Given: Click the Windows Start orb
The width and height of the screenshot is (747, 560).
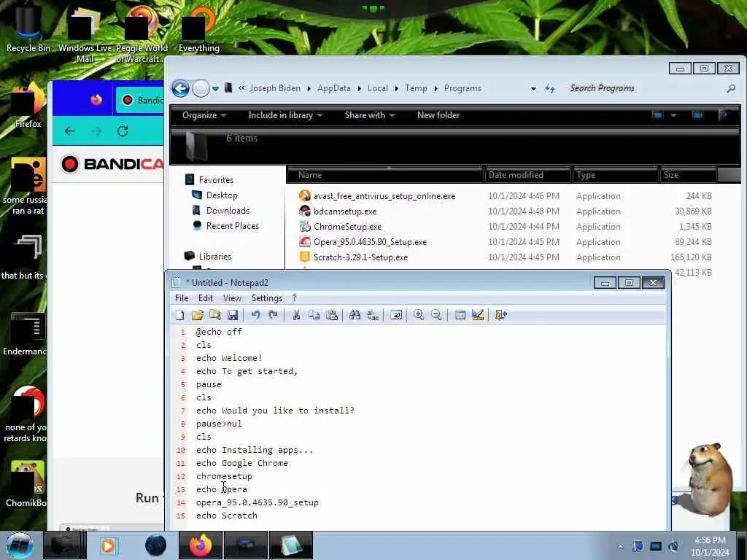Looking at the screenshot, I should click(x=20, y=545).
